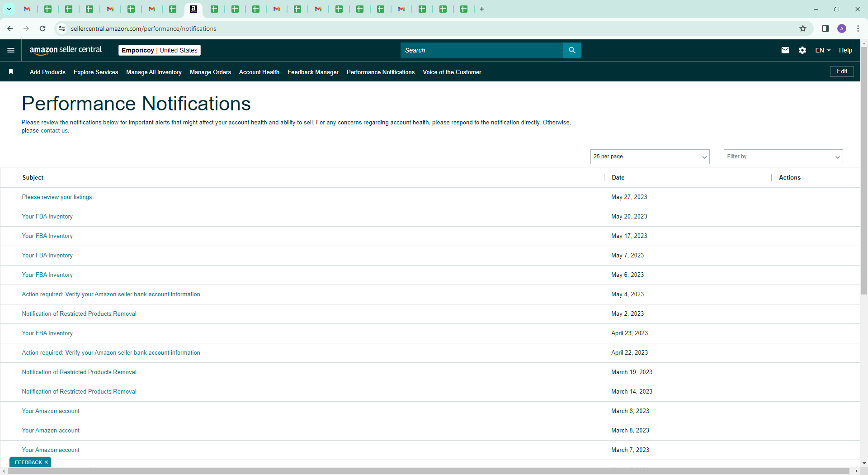Open Manage All Inventory

click(154, 72)
